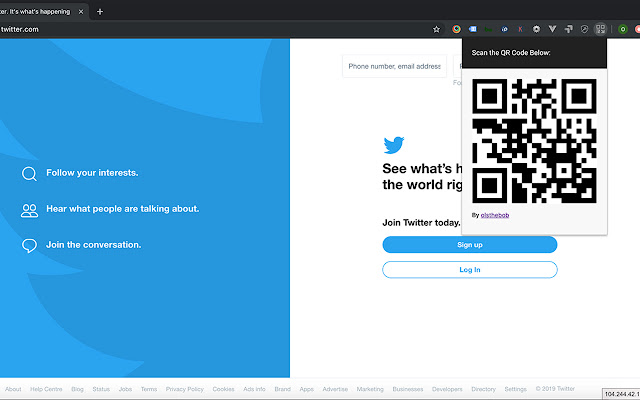
Task: Click the green text extension icon
Action: click(x=488, y=29)
